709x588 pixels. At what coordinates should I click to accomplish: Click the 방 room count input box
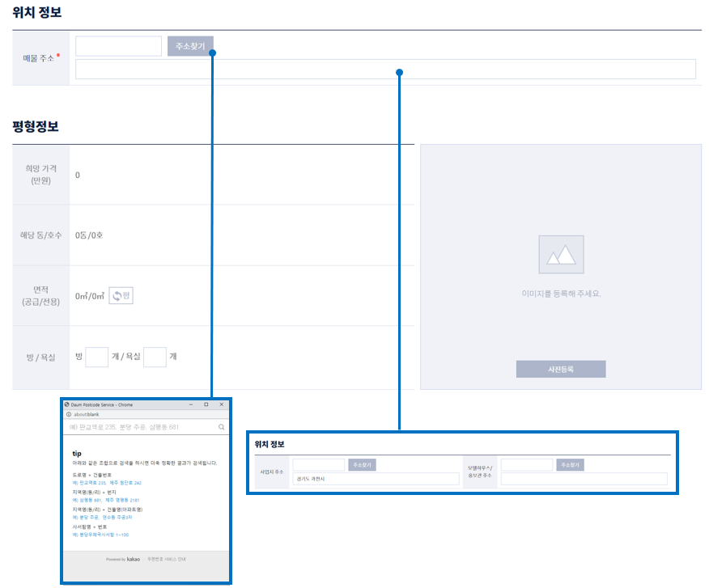click(x=96, y=357)
